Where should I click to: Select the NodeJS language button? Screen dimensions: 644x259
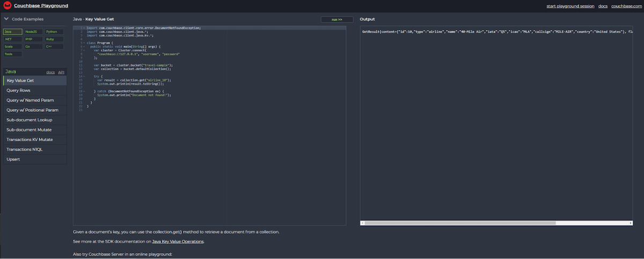[33, 32]
